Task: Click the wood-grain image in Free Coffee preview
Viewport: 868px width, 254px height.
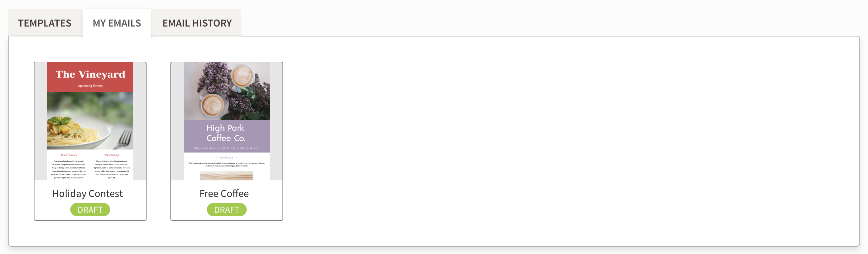Action: pyautogui.click(x=226, y=175)
